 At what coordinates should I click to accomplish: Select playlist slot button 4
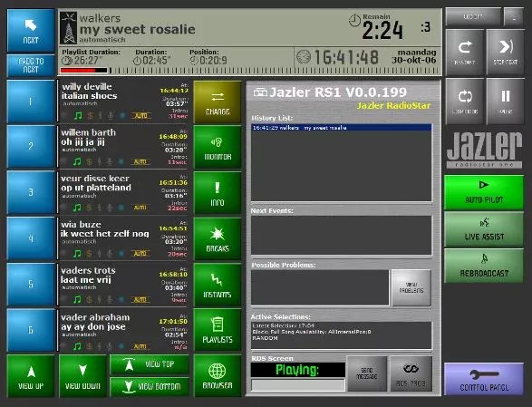click(31, 238)
